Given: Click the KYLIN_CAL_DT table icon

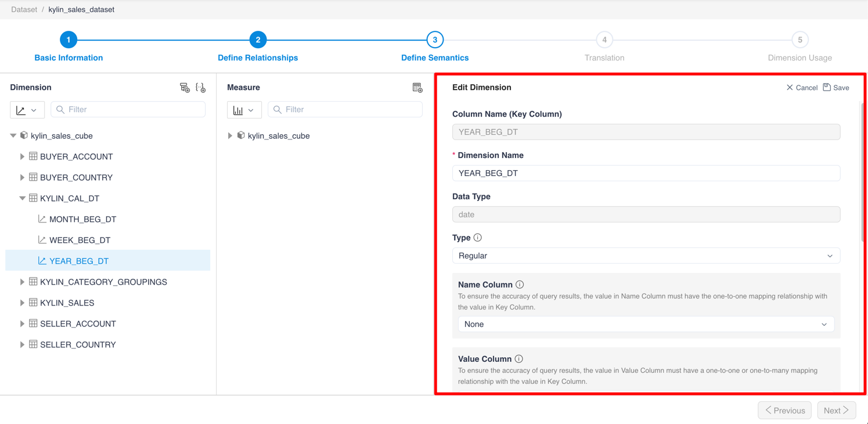Looking at the screenshot, I should click(x=33, y=198).
